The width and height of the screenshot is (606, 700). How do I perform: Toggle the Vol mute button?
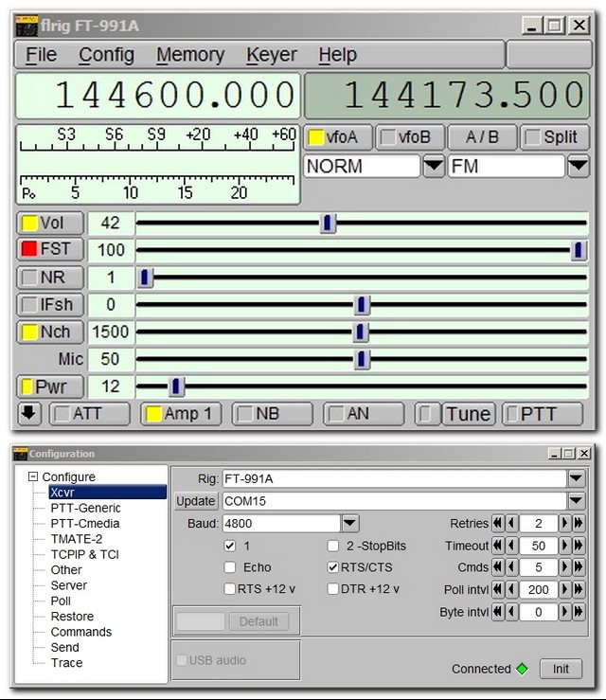click(50, 224)
